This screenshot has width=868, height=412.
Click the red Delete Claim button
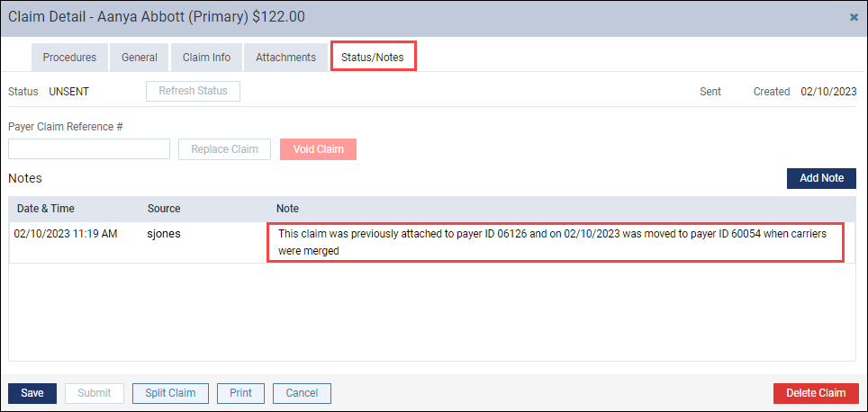(x=816, y=393)
